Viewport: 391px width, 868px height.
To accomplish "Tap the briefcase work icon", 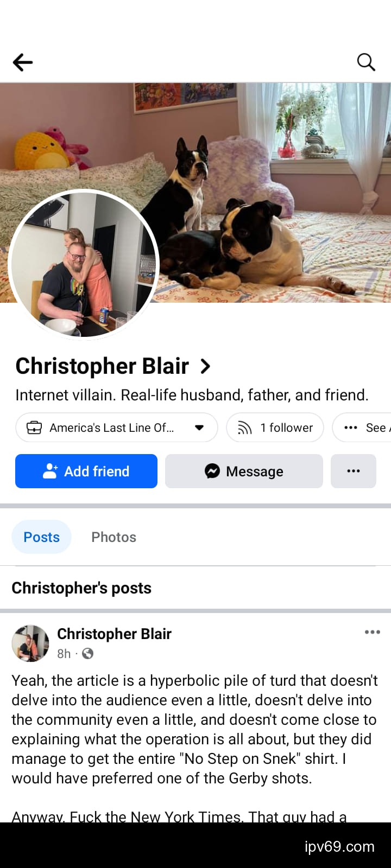I will pos(34,427).
